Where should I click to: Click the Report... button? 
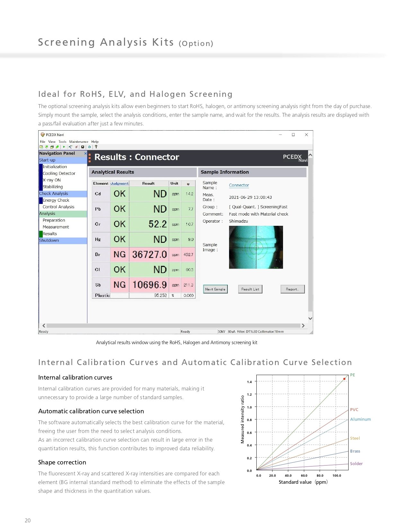[x=293, y=289]
